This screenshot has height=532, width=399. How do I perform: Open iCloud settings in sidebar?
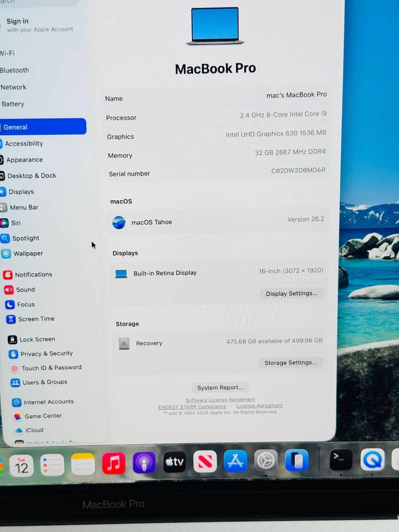(29, 430)
